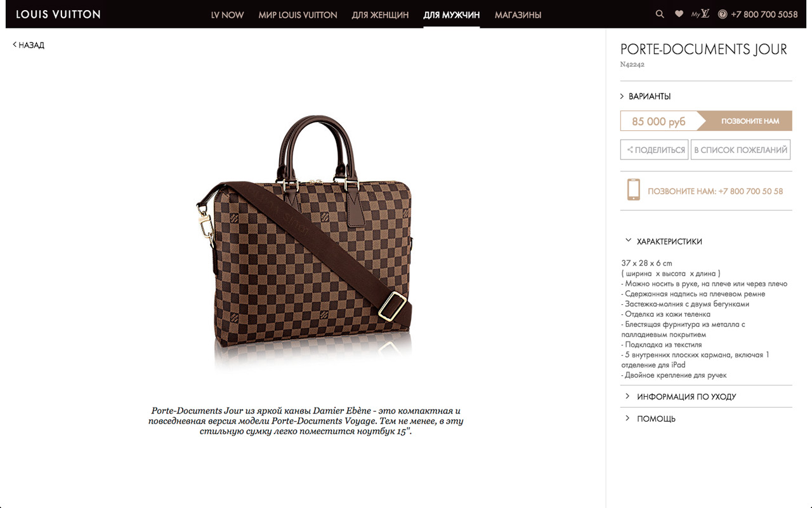The width and height of the screenshot is (812, 508).
Task: Add item via В список пожеланий
Action: (x=740, y=150)
